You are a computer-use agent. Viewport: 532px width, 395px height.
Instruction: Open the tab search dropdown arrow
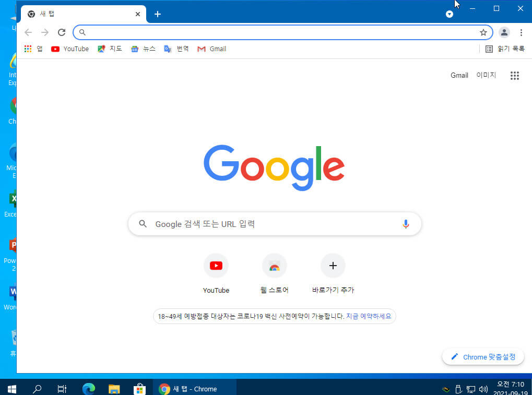tap(449, 14)
